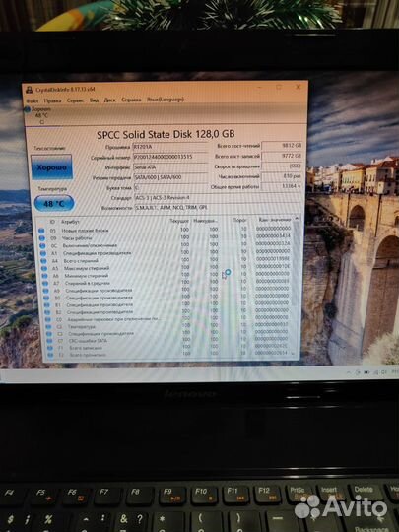The width and height of the screenshot is (399, 532).
Task: Click the Атрибут column header
Action: (x=70, y=222)
